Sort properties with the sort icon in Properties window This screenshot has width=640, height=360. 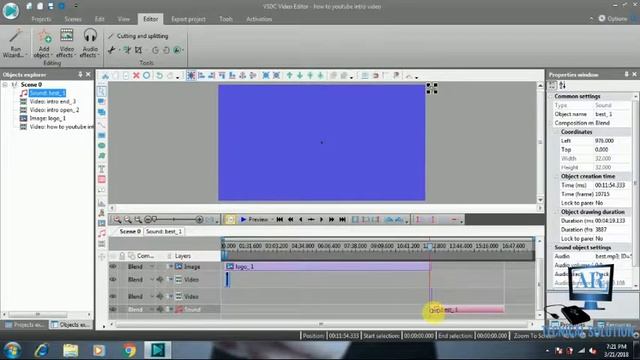(x=562, y=85)
